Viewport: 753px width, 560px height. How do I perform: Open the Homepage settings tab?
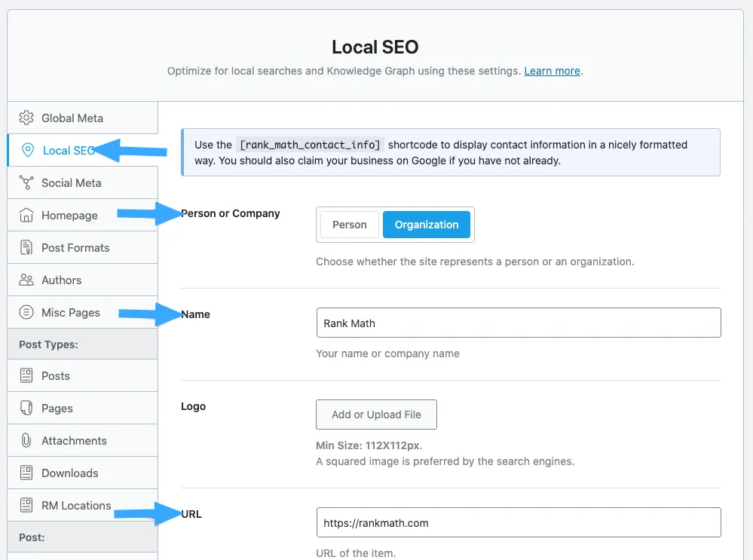[x=83, y=215]
